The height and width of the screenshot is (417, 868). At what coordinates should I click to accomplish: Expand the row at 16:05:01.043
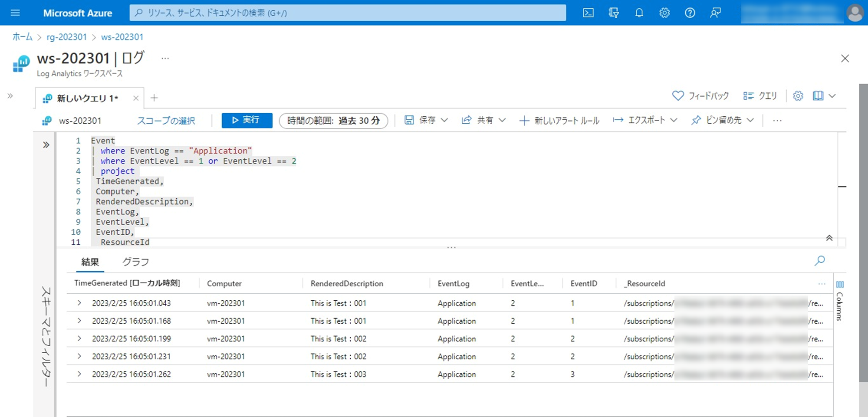click(79, 303)
